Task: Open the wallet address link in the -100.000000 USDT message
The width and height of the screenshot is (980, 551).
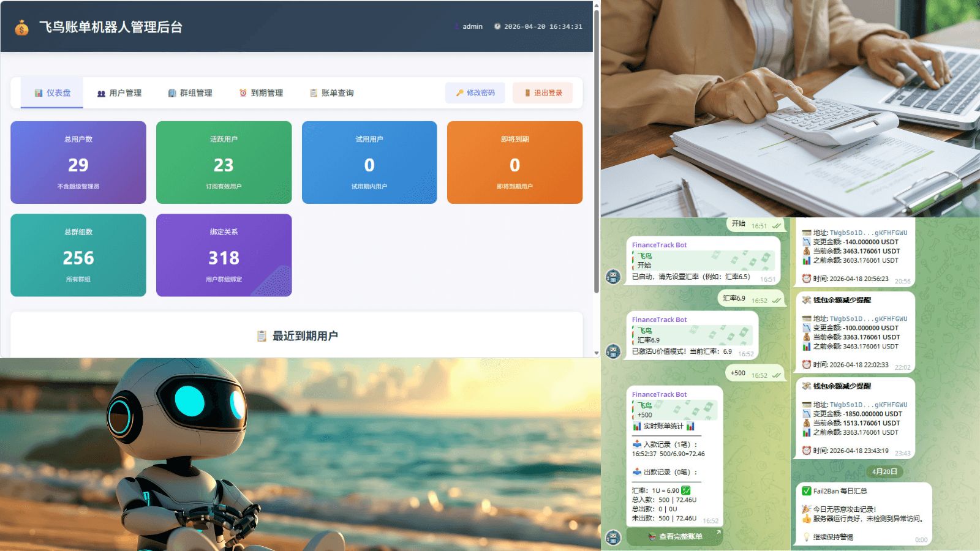Action: [869, 319]
